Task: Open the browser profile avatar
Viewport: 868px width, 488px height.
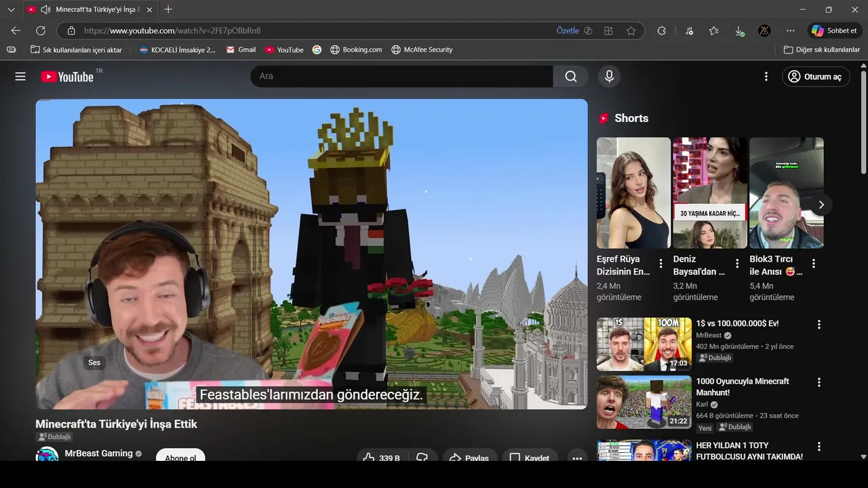Action: (x=764, y=30)
